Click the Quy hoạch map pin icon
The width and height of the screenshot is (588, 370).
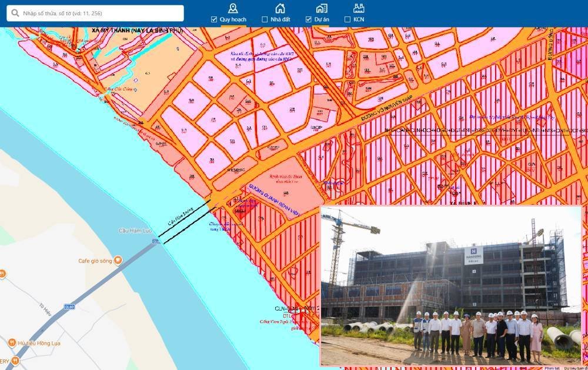(233, 8)
